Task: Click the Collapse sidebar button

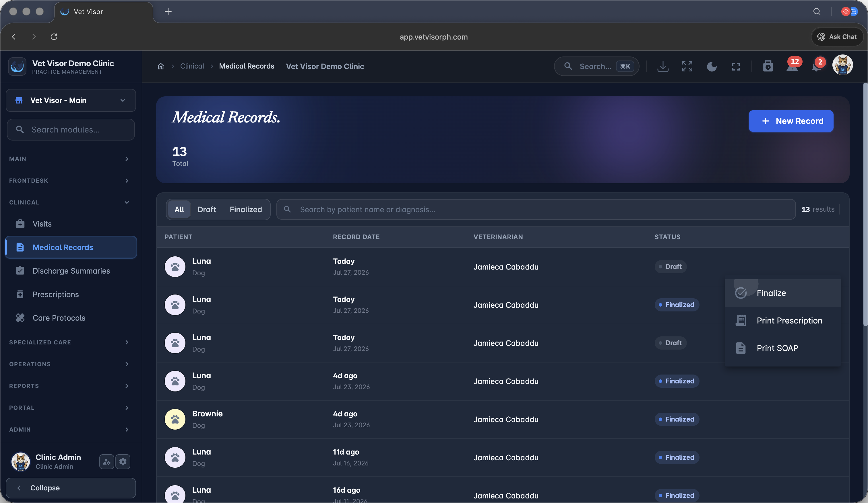Action: pyautogui.click(x=71, y=488)
